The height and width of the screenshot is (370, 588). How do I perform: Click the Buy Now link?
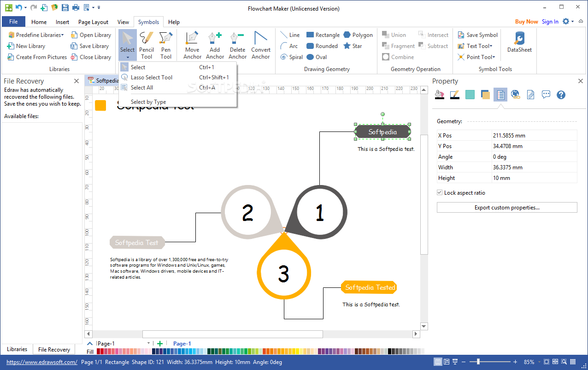pos(526,22)
